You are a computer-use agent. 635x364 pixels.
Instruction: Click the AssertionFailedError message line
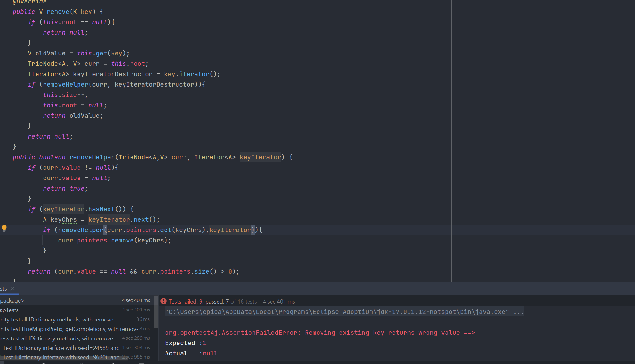point(320,333)
